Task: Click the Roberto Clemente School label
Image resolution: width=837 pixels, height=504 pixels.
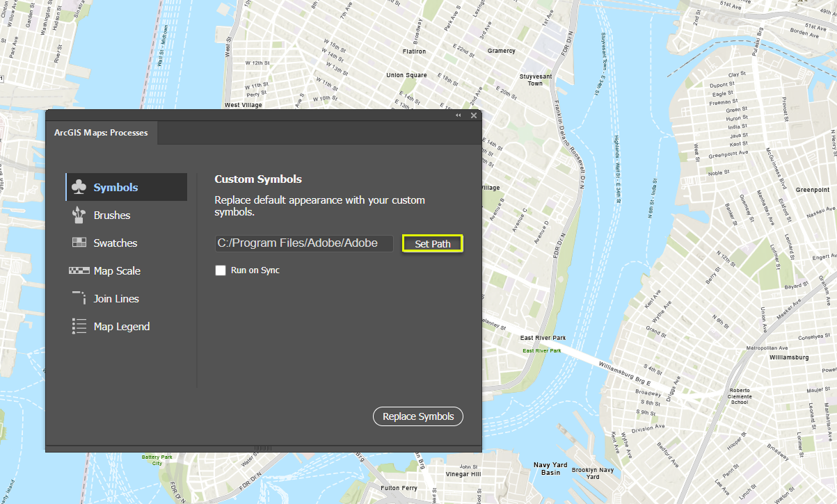Action: (x=739, y=396)
